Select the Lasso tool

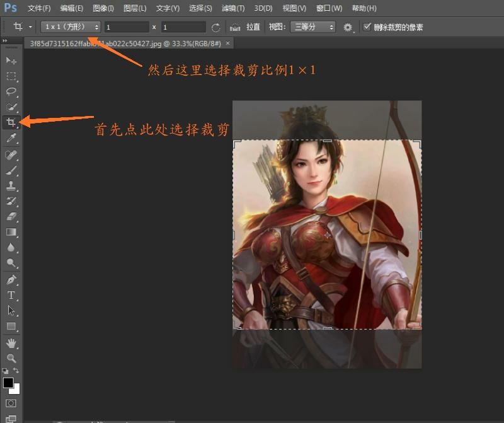pos(11,91)
